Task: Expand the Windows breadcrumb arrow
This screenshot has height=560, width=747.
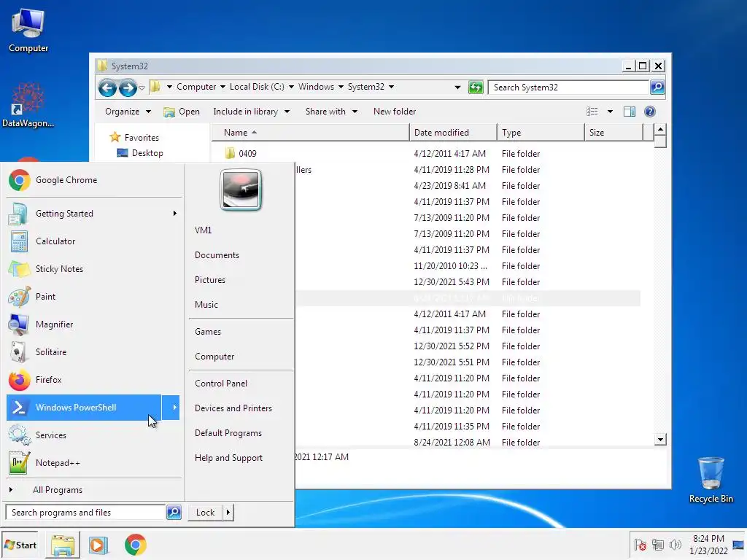Action: pyautogui.click(x=341, y=87)
